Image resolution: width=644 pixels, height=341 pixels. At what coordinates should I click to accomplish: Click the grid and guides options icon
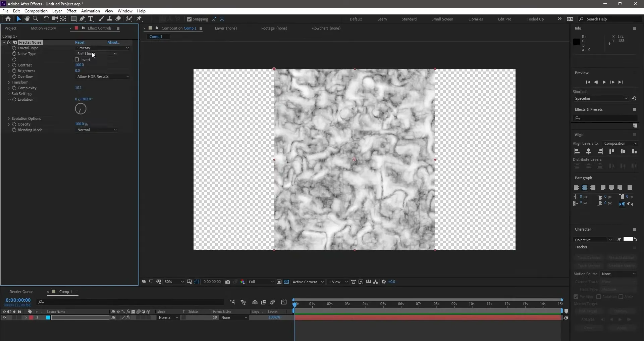pos(190,282)
